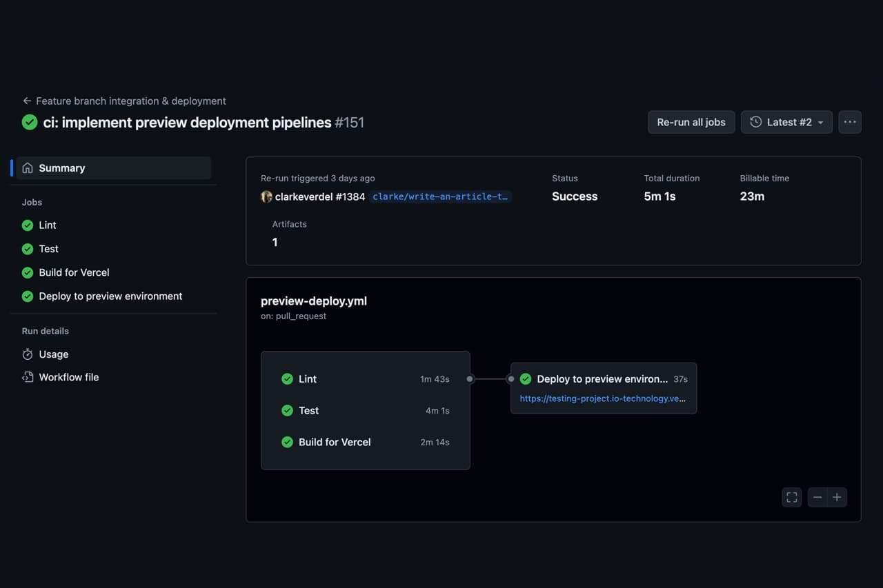Click the Re-run all jobs button
The height and width of the screenshot is (588, 883).
coord(691,122)
